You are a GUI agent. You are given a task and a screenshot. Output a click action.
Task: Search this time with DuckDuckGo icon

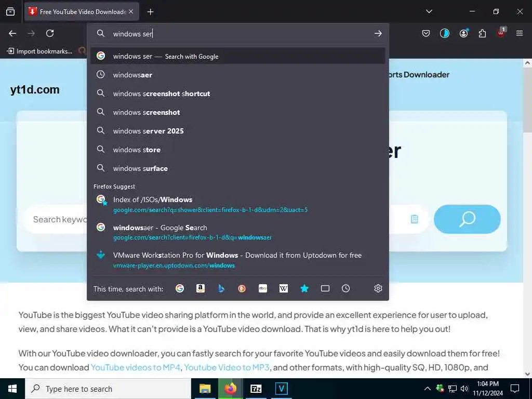[242, 288]
